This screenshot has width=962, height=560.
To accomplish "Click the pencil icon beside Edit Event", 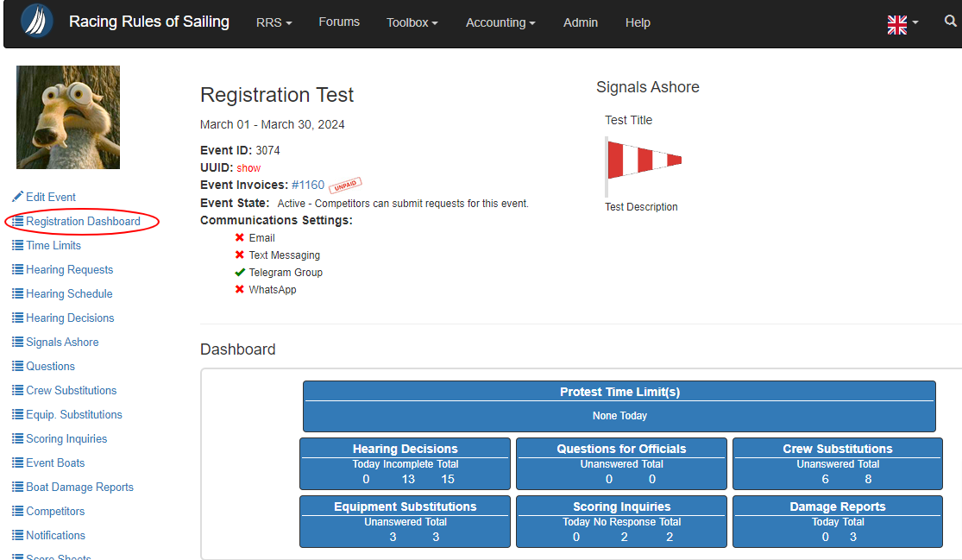I will click(17, 197).
